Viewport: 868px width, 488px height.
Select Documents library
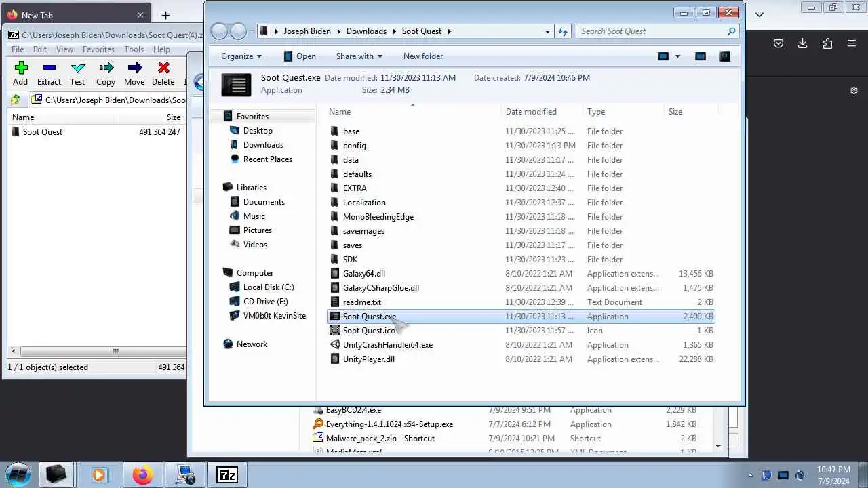(264, 202)
